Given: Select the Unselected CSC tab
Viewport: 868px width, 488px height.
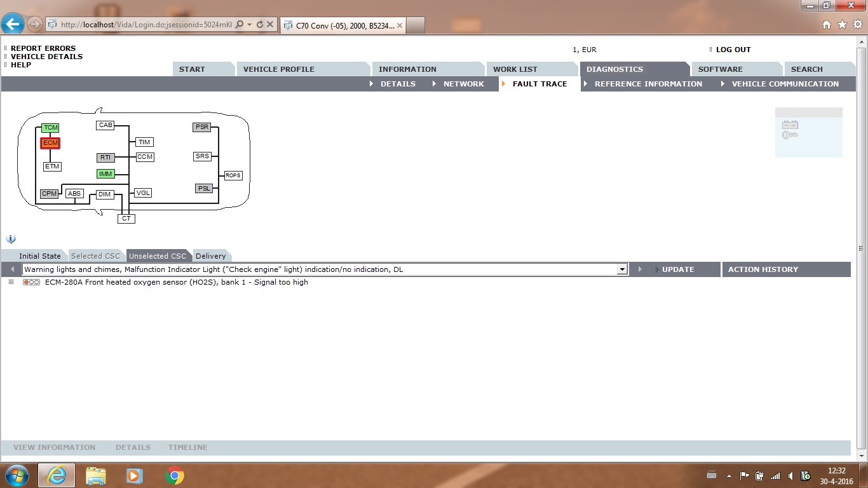Looking at the screenshot, I should point(158,256).
